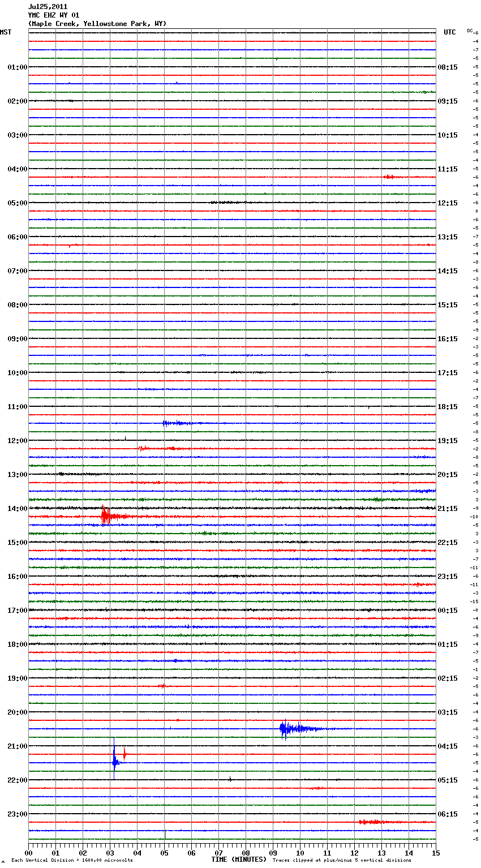Click the 08:15 UTC label
Image resolution: width=481 pixels, height=868 pixels.
coord(448,67)
